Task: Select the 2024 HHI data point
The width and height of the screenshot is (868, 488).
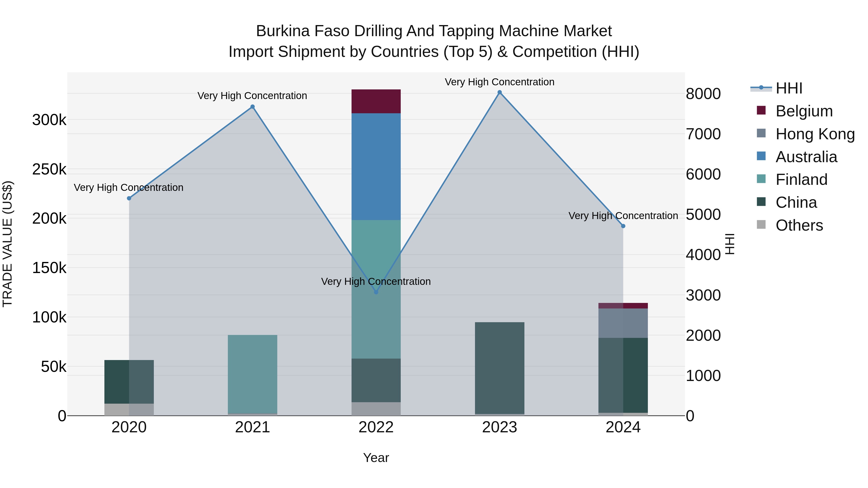Action: point(623,226)
